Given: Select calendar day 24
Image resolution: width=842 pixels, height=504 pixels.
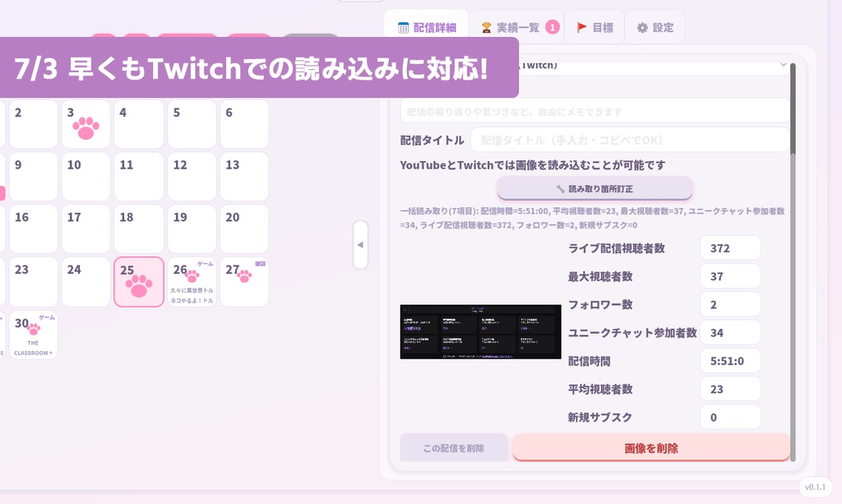Looking at the screenshot, I should click(86, 282).
